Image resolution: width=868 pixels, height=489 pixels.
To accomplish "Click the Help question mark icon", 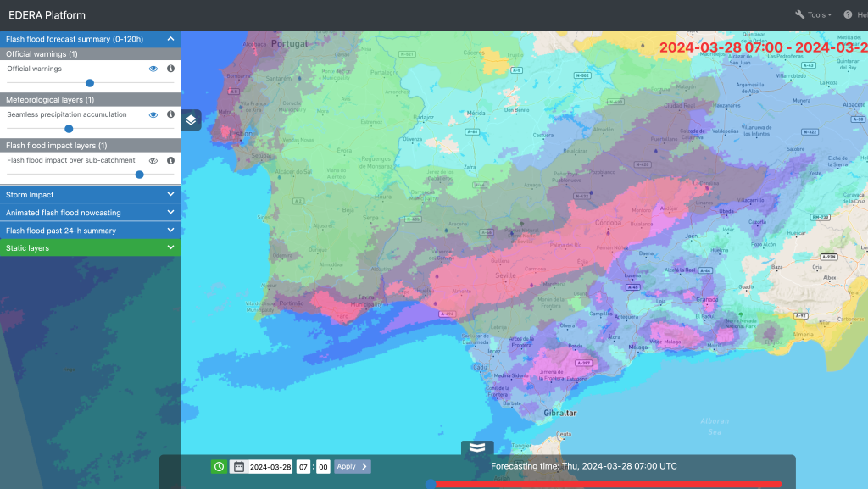I will coord(848,14).
